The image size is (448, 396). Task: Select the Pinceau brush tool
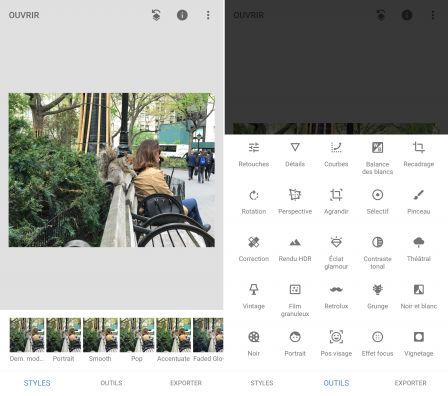point(419,202)
